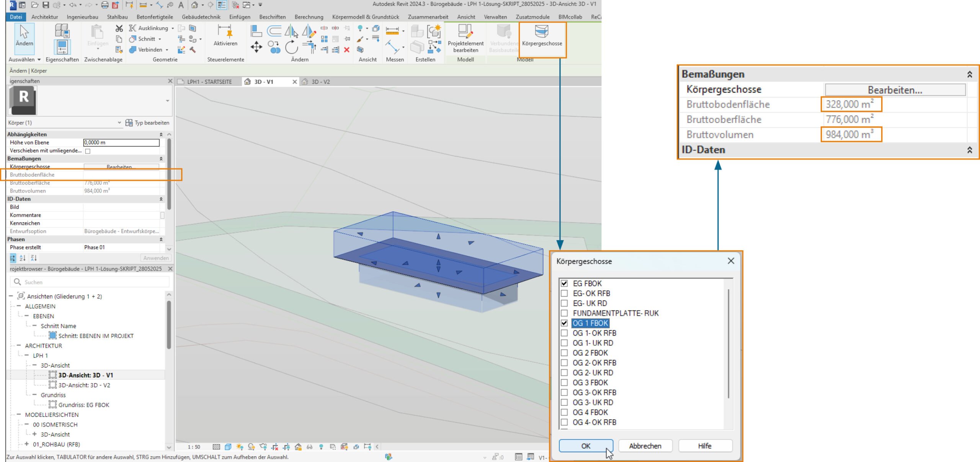980x462 pixels.
Task: Click the temporary hide/isolate glasses icon
Action: [309, 447]
